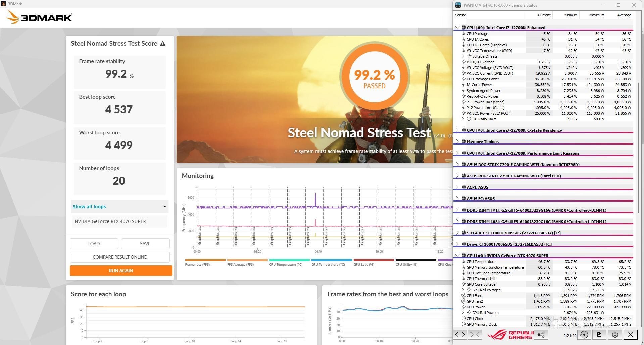The height and width of the screenshot is (345, 644).
Task: Click the Sensor column header
Action: (489, 15)
